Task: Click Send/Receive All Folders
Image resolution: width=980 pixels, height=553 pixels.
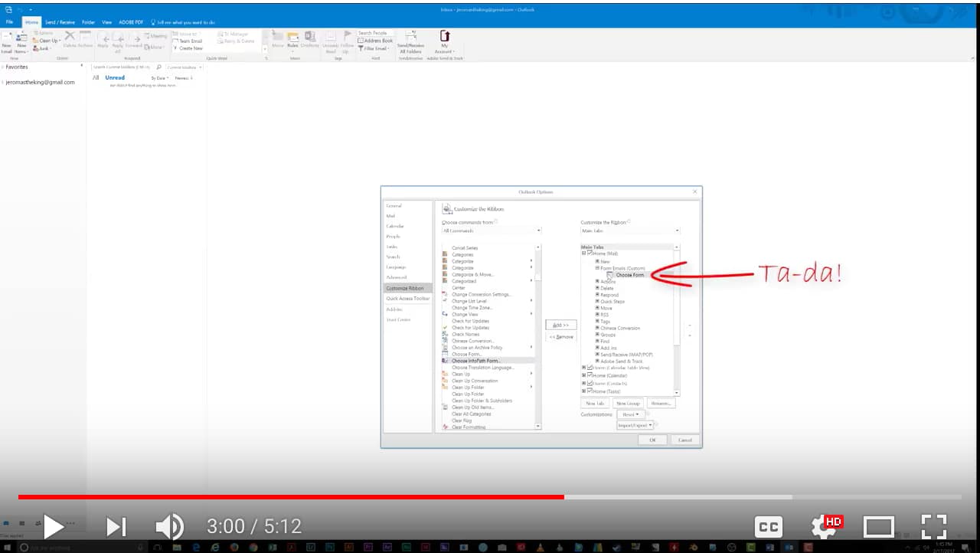Action: pyautogui.click(x=411, y=44)
